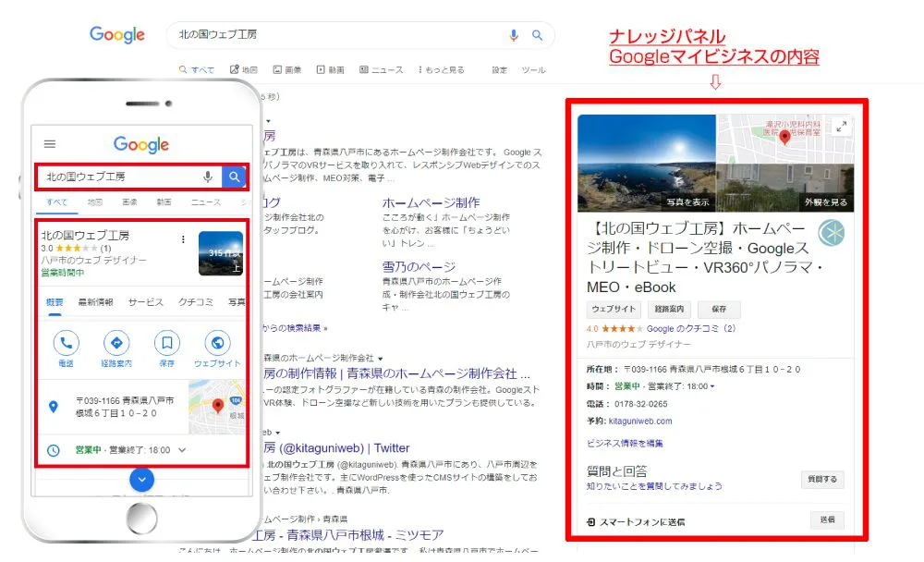Open the phone three-dot options menu

point(183,238)
